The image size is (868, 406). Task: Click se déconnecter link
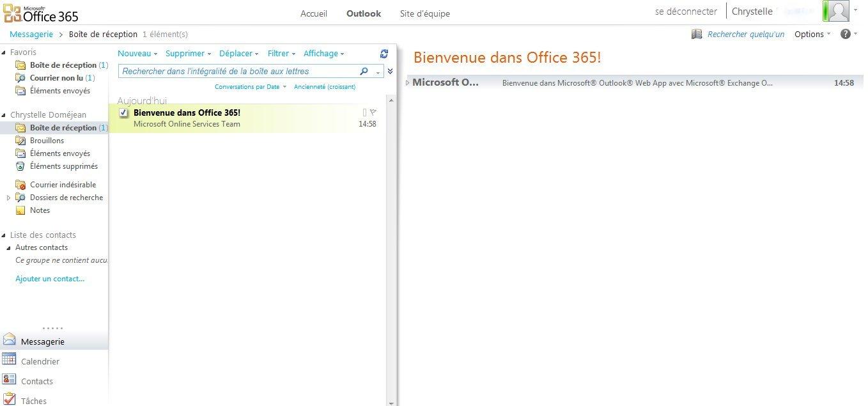tap(686, 12)
